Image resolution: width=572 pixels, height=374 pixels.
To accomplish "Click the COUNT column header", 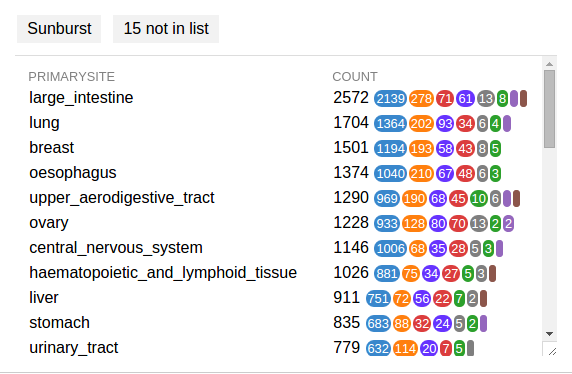I will coord(355,77).
